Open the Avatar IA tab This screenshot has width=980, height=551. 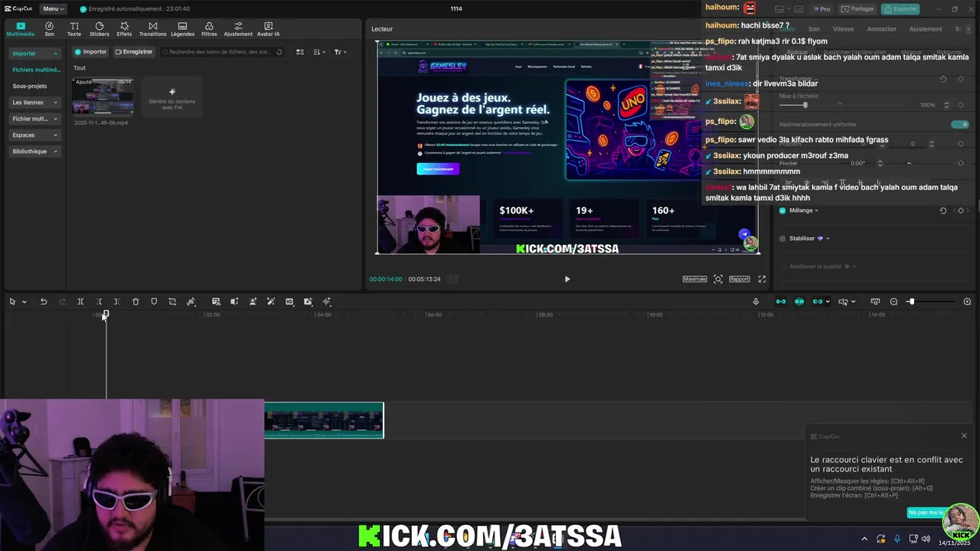[x=268, y=29]
